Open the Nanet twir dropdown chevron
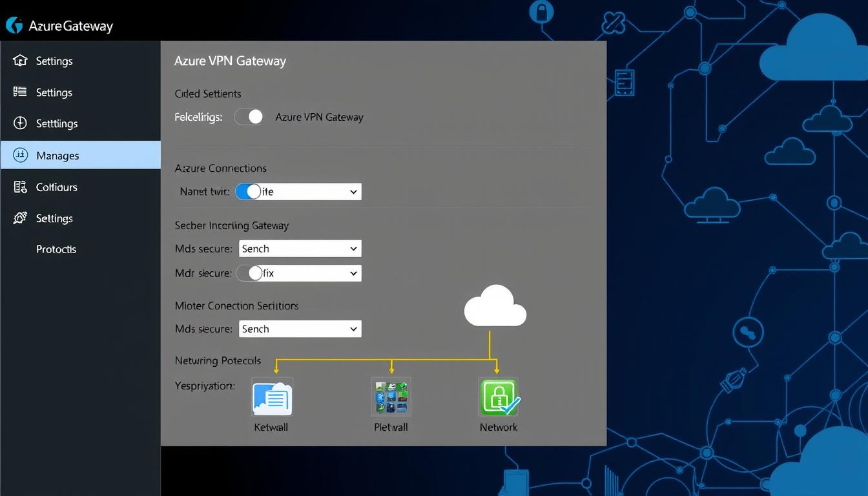This screenshot has height=496, width=868. pyautogui.click(x=353, y=191)
